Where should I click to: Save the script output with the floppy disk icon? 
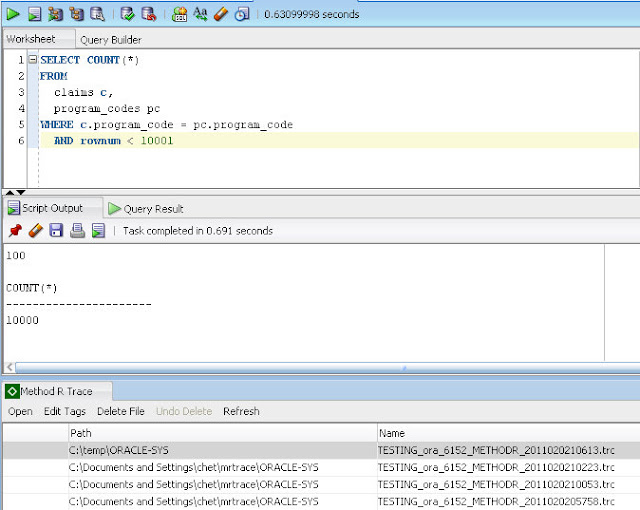click(x=56, y=231)
